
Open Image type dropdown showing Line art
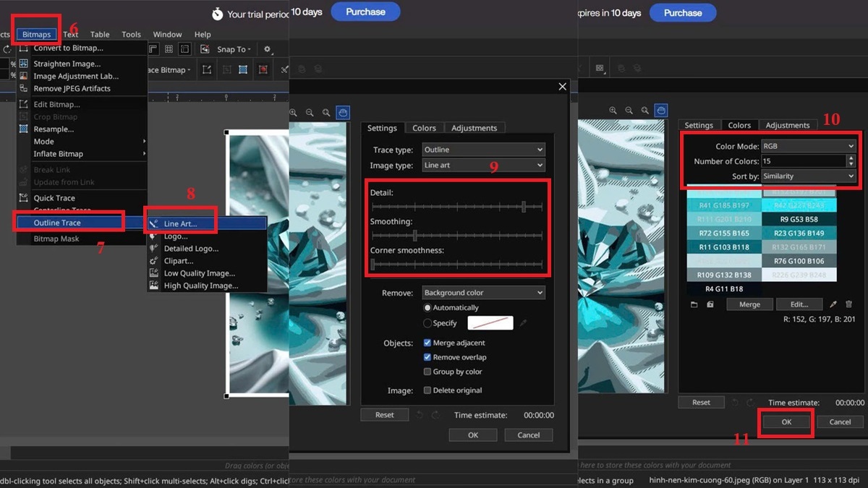483,165
